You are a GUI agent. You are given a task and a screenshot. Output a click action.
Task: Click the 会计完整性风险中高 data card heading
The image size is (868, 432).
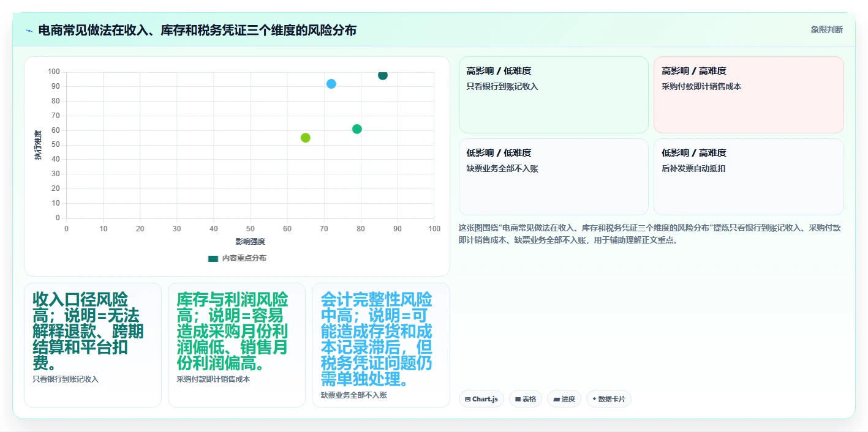pyautogui.click(x=377, y=340)
